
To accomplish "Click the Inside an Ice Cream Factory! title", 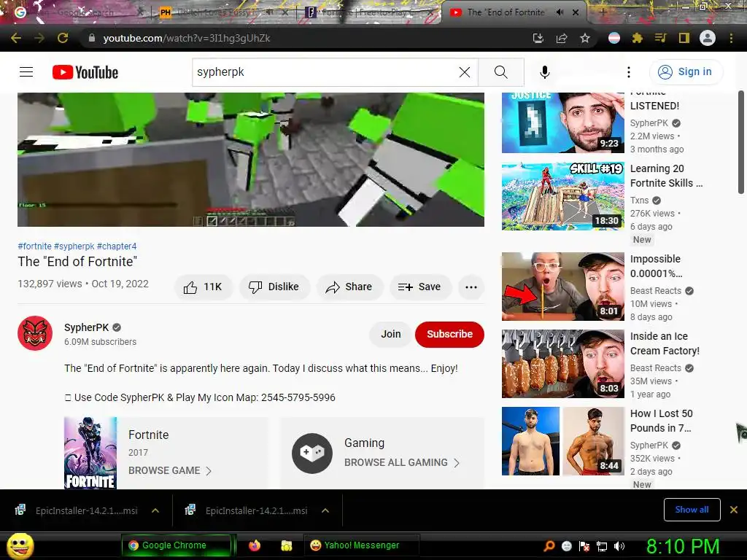I will 665,343.
